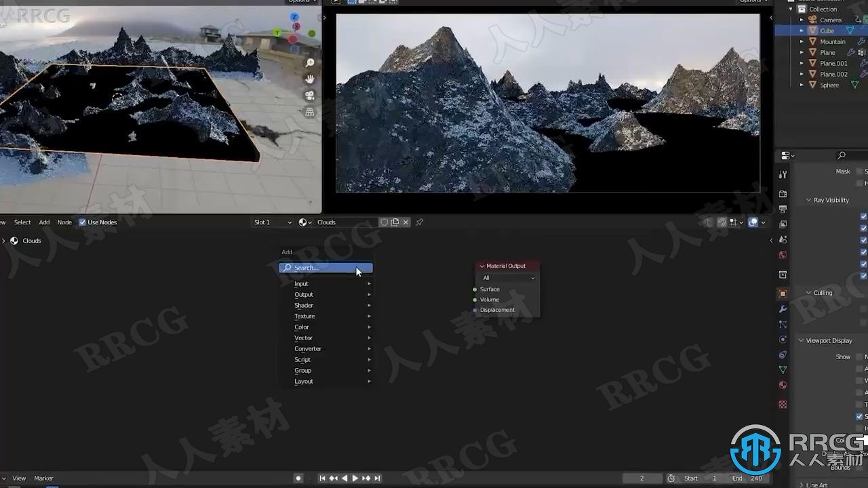This screenshot has height=488, width=868.
Task: Open the Converter submenu in Add menu
Action: point(325,349)
